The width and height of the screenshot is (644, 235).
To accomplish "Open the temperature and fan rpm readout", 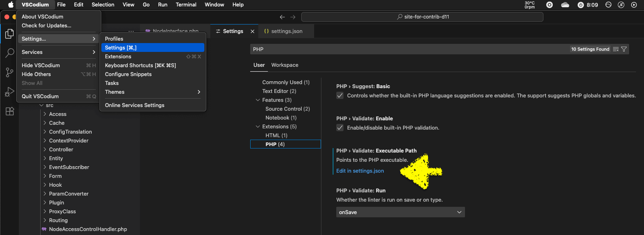I will click(x=530, y=5).
